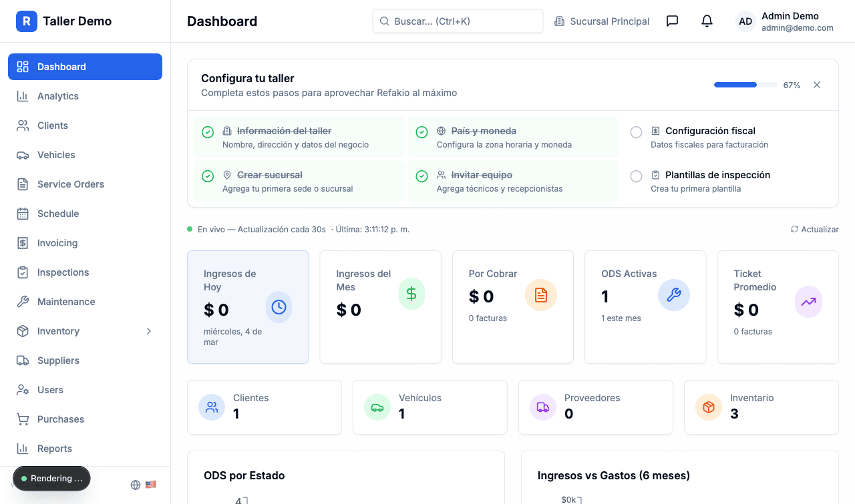855x504 pixels.
Task: Click the Vehículos car icon
Action: click(x=377, y=407)
